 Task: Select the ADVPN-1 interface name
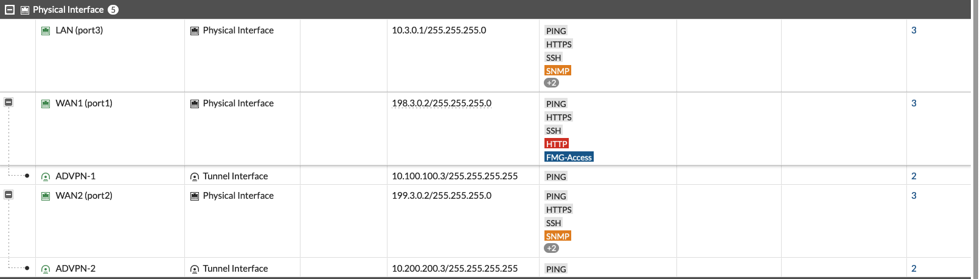pos(75,176)
